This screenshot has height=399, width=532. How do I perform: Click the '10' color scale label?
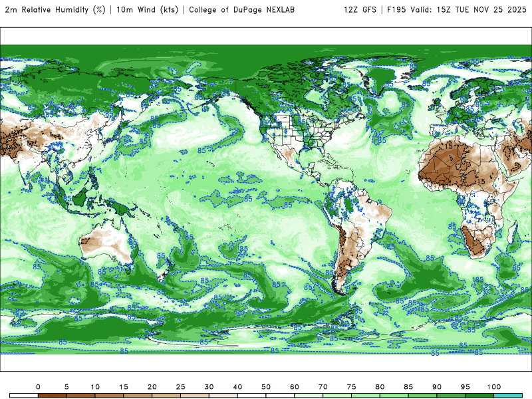tap(95, 387)
